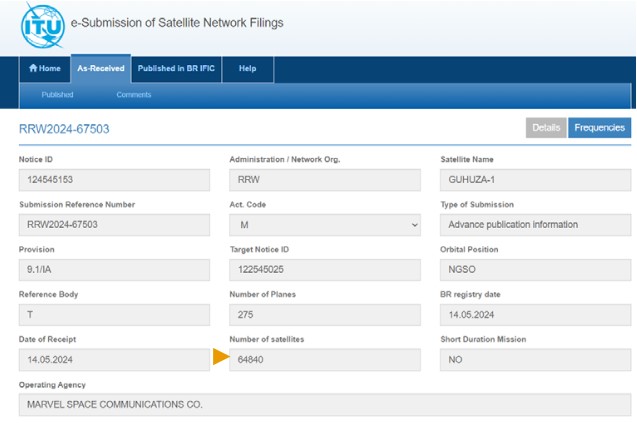Click the Target Notice ID field
This screenshot has width=637, height=429.
click(x=324, y=270)
